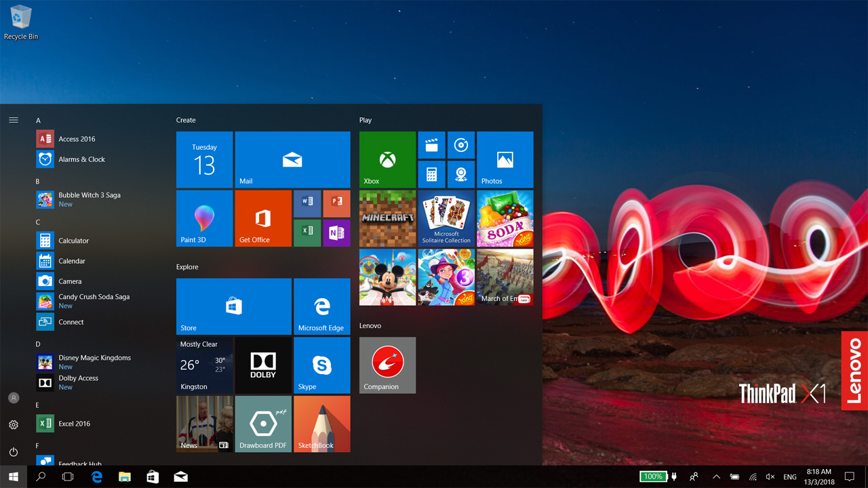Open Access 2016 from app list
Screen dimensions: 868x488
click(x=77, y=139)
